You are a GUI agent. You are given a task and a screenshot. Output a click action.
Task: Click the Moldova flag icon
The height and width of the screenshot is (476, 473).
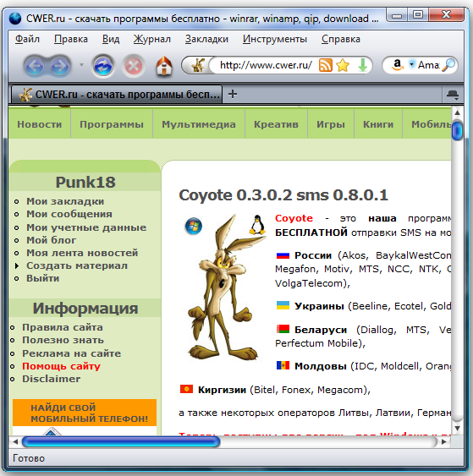(x=283, y=365)
